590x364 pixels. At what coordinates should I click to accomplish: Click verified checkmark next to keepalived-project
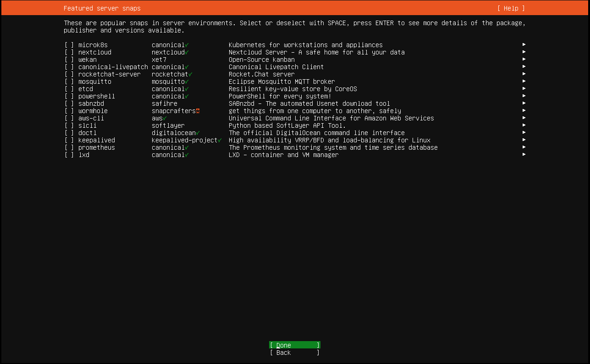pyautogui.click(x=220, y=140)
